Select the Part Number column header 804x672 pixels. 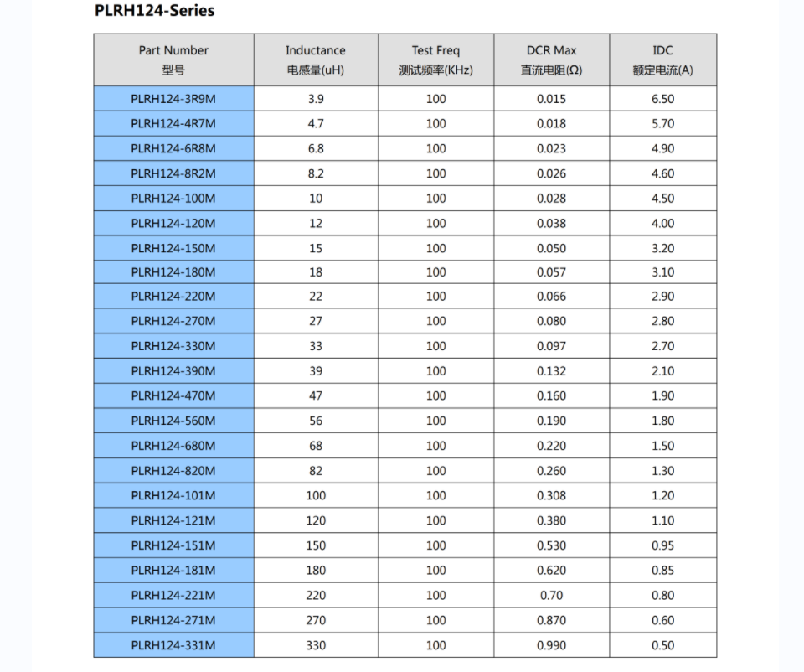(x=173, y=59)
